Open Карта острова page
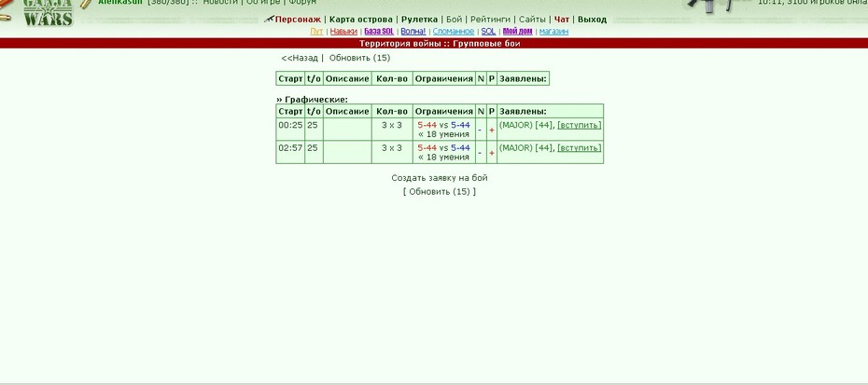This screenshot has width=868, height=385. click(361, 20)
